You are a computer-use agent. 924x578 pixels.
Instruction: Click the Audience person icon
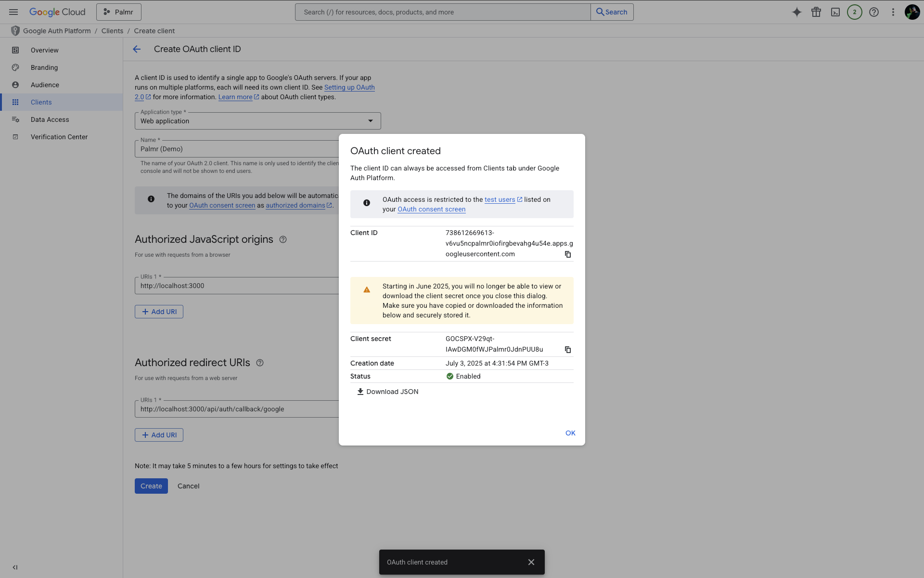15,85
